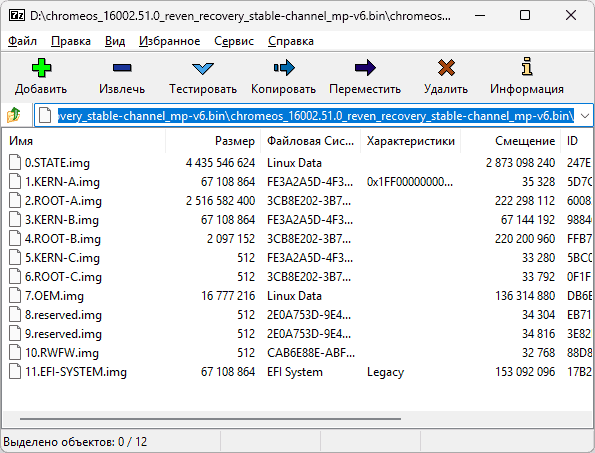Expand the address bar path dropdown
This screenshot has height=453, width=595.
[585, 115]
